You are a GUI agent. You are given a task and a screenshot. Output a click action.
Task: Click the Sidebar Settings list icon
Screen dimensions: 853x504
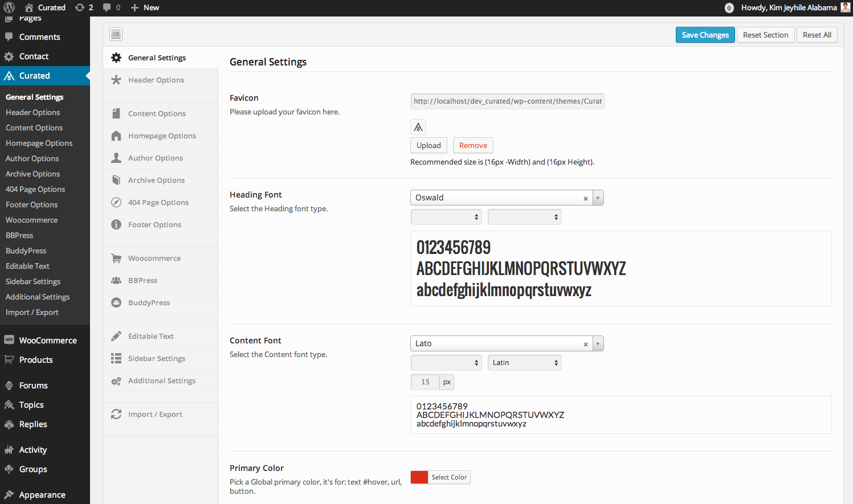pos(116,358)
